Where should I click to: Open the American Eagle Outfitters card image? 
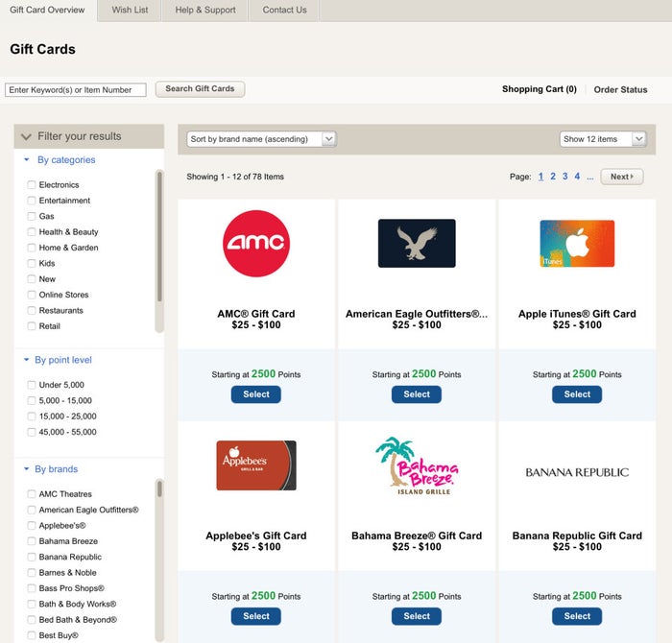pos(417,244)
